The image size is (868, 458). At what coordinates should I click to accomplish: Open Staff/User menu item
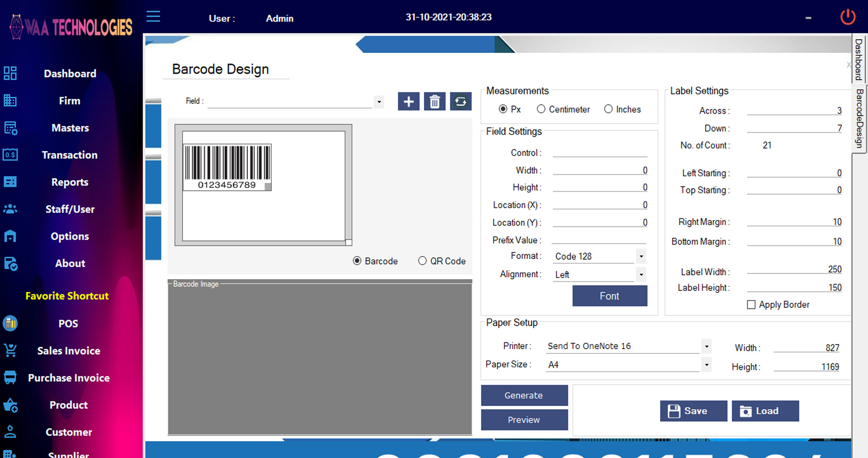[70, 209]
